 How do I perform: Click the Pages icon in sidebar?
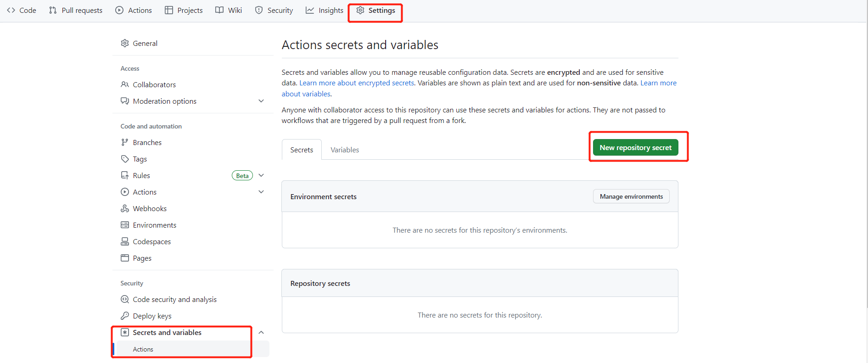(124, 258)
